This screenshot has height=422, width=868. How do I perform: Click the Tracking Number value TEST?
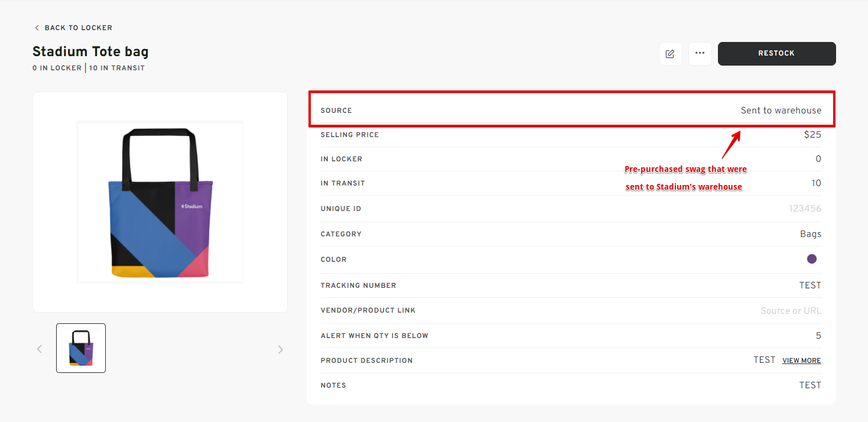(x=811, y=285)
